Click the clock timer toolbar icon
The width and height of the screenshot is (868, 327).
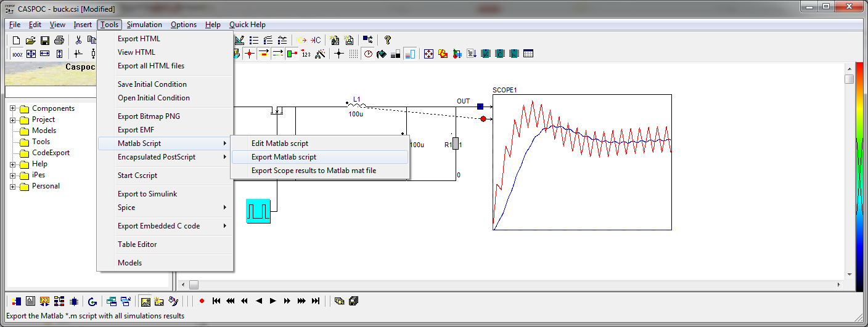tap(368, 54)
